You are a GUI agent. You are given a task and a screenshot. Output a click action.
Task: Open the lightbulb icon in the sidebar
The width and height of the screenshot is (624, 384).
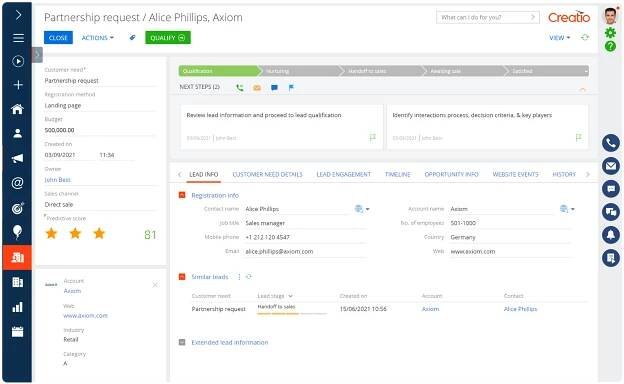[18, 232]
